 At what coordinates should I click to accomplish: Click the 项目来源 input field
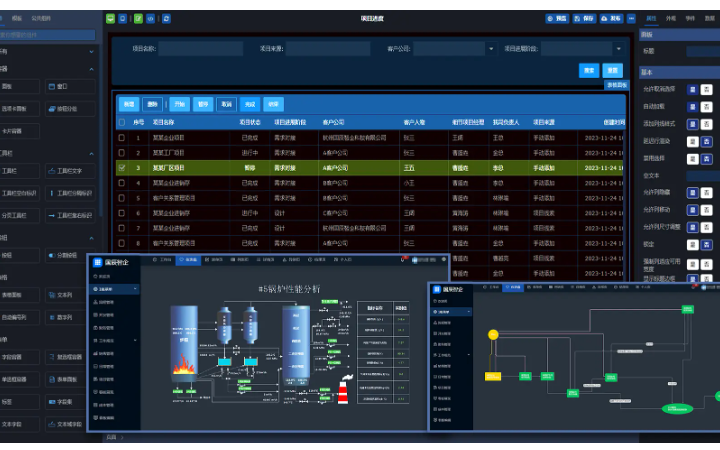[328, 49]
